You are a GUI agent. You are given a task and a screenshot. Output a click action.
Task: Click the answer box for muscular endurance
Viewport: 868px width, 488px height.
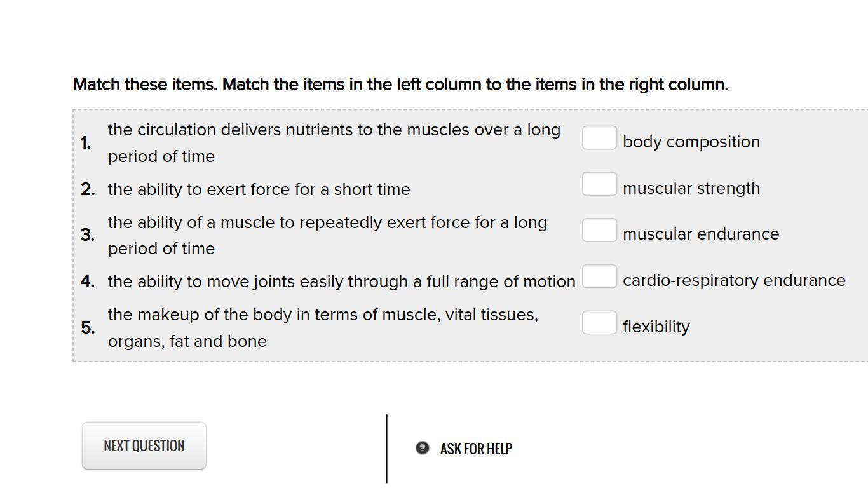[599, 230]
